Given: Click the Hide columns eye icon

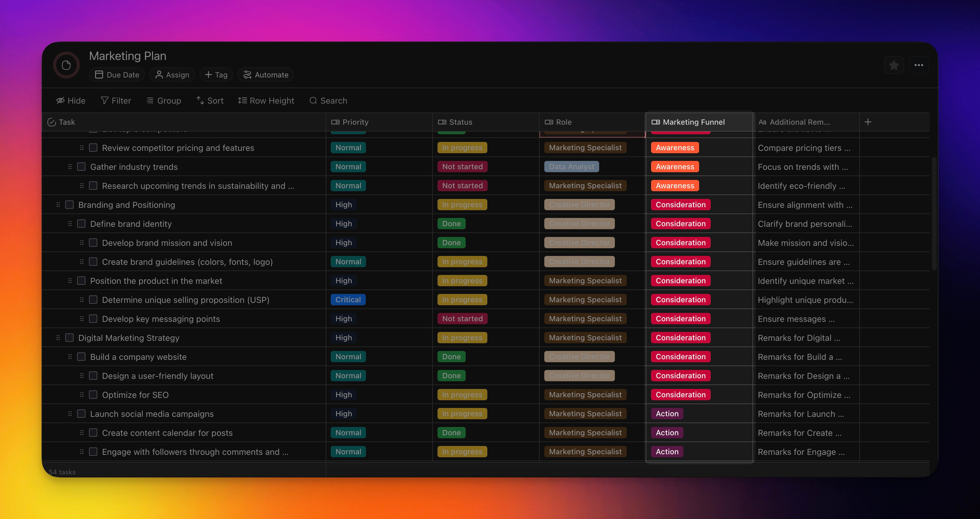Looking at the screenshot, I should (61, 101).
